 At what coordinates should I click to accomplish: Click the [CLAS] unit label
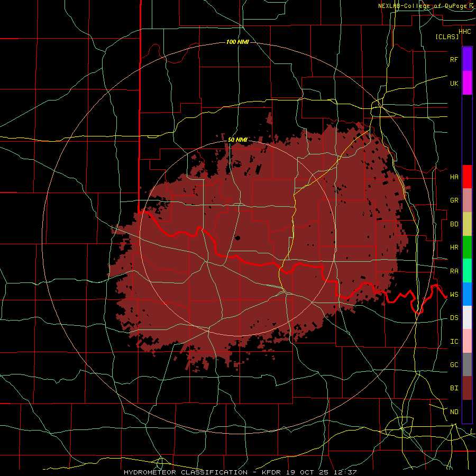click(x=447, y=37)
